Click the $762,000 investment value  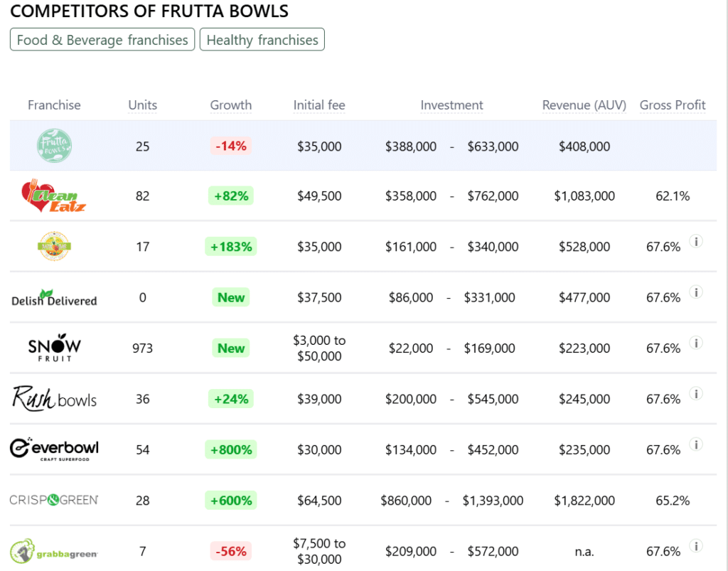click(x=493, y=196)
